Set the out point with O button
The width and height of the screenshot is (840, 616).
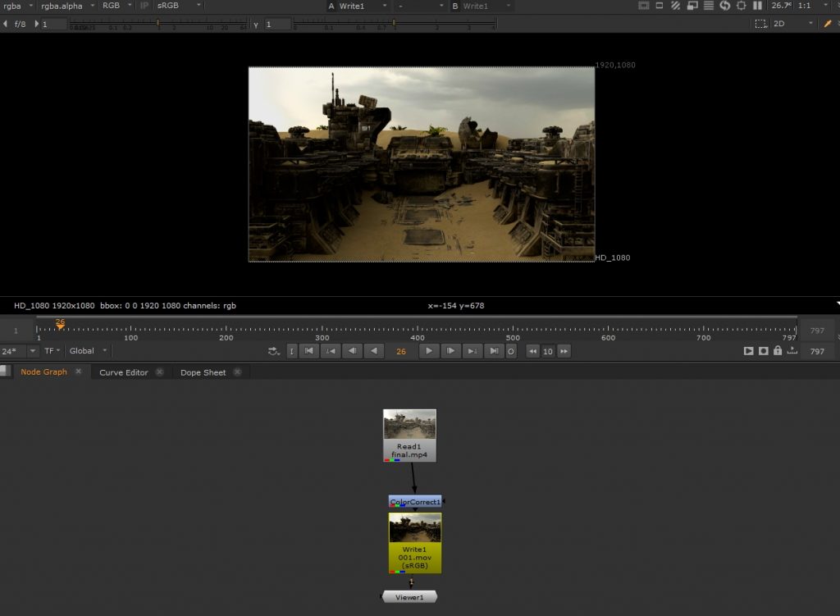click(x=511, y=351)
